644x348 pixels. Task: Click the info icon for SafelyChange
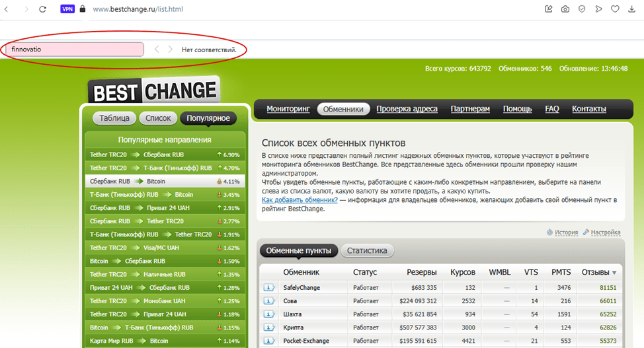268,288
